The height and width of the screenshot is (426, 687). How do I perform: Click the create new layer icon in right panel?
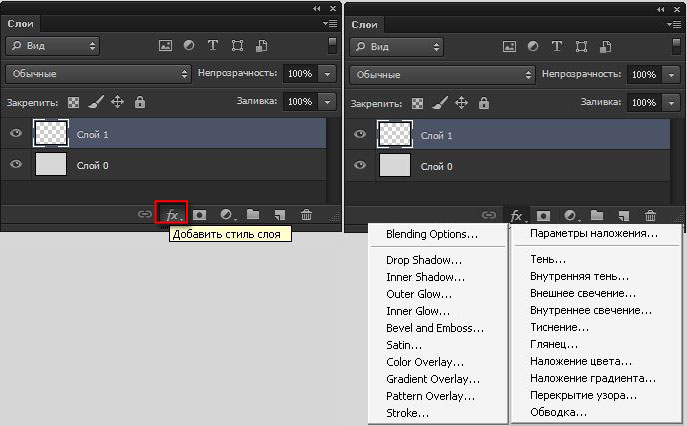(x=624, y=215)
